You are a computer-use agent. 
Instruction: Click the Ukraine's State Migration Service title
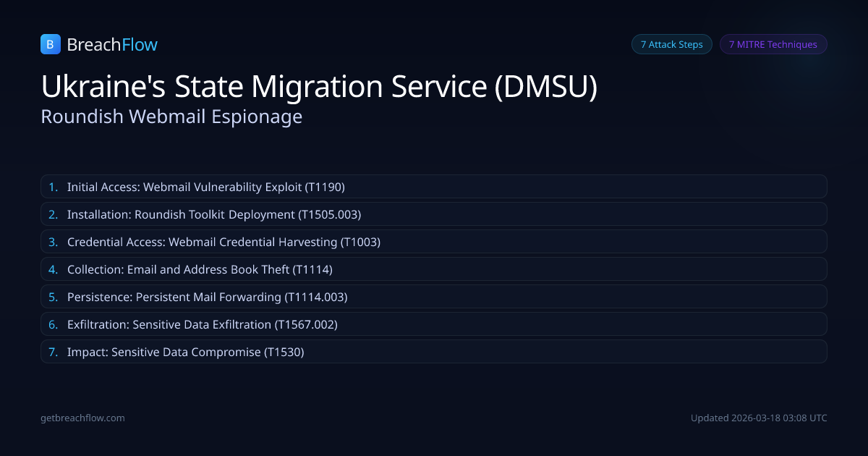pyautogui.click(x=319, y=87)
